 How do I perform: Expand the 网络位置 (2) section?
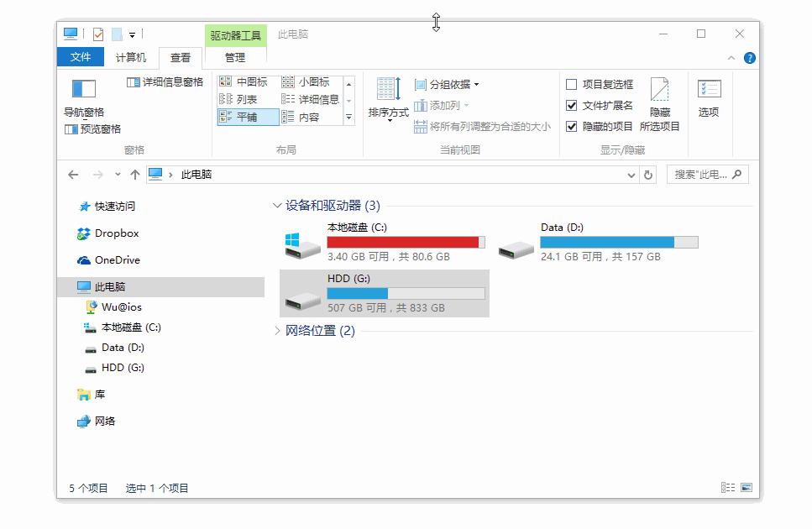277,331
